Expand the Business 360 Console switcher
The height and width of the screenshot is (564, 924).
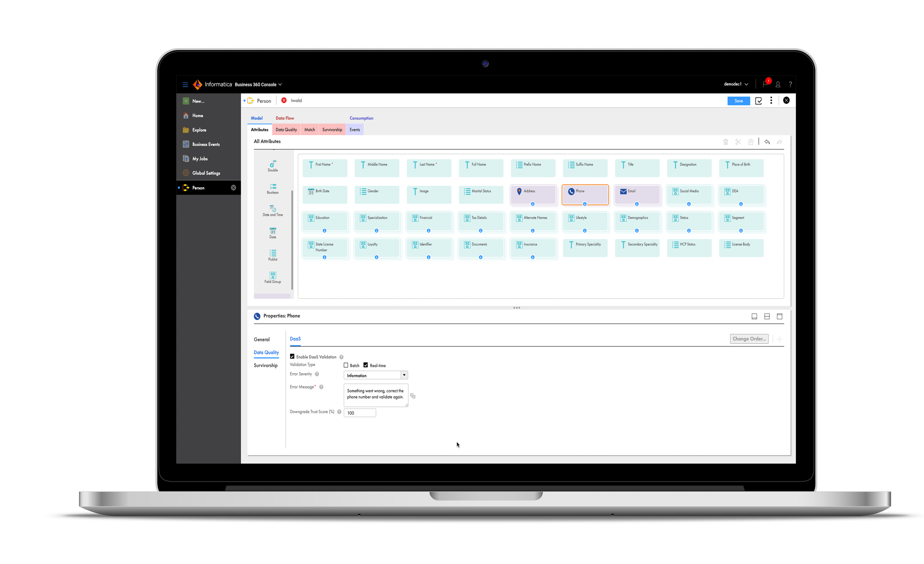[258, 85]
